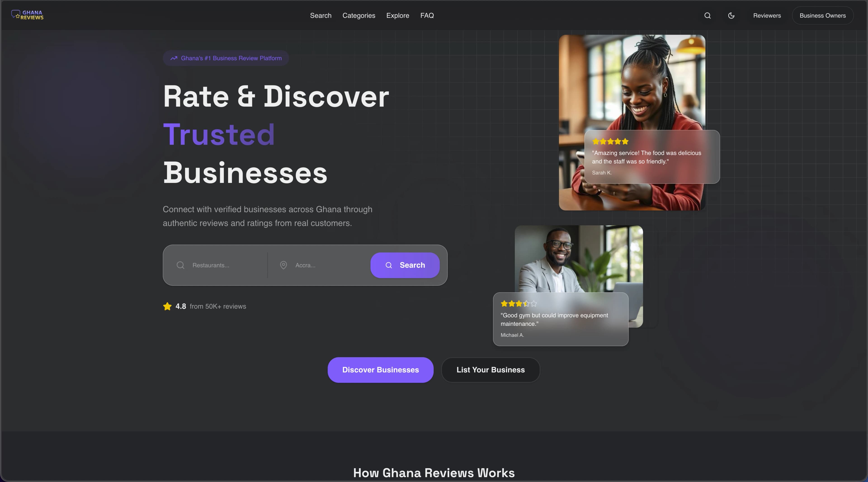Open the Explore section
868x482 pixels.
[x=397, y=16]
